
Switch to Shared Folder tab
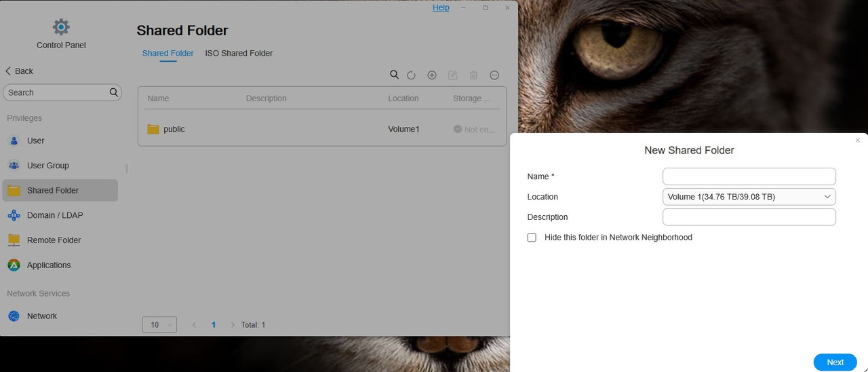[x=168, y=53]
